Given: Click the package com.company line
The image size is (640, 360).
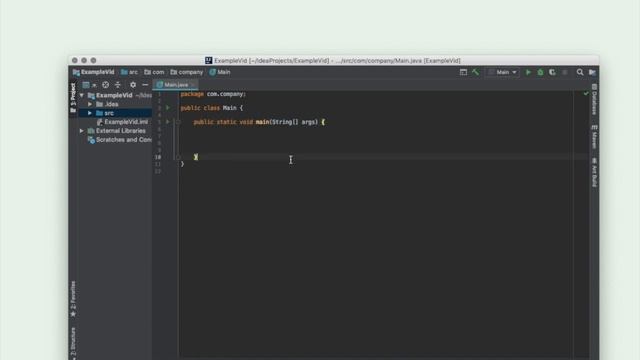Looking at the screenshot, I should point(213,94).
